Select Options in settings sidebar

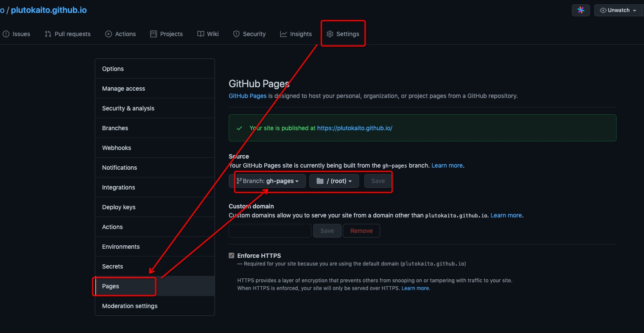[155, 69]
